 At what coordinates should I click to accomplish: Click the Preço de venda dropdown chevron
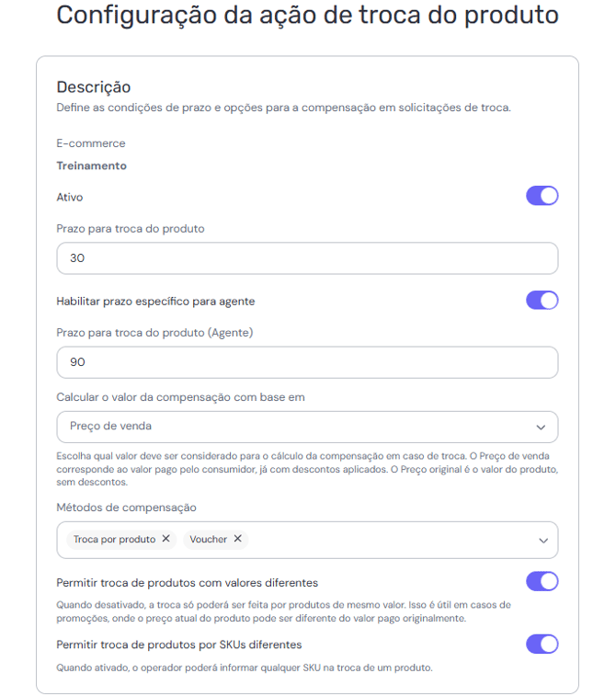point(541,427)
